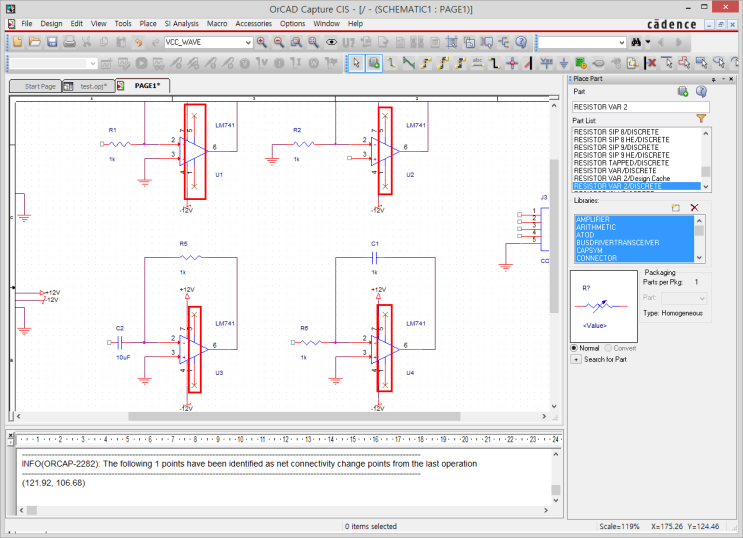This screenshot has height=538, width=743.
Task: Click Place Part panel help icon
Action: [x=701, y=91]
